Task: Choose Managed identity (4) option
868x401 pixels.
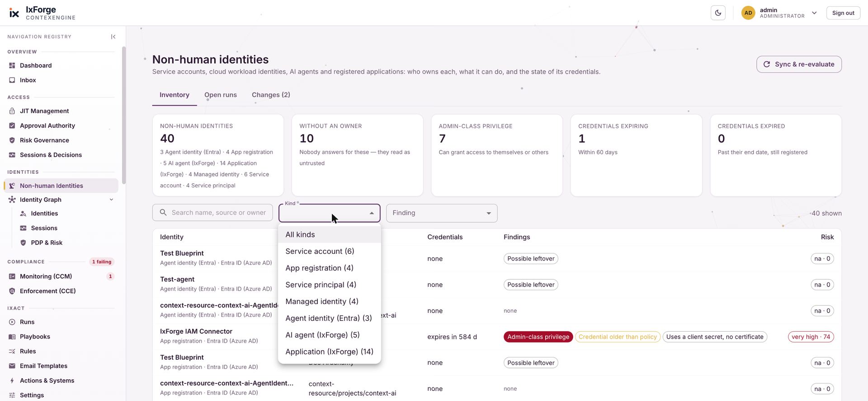Action: (x=330, y=301)
